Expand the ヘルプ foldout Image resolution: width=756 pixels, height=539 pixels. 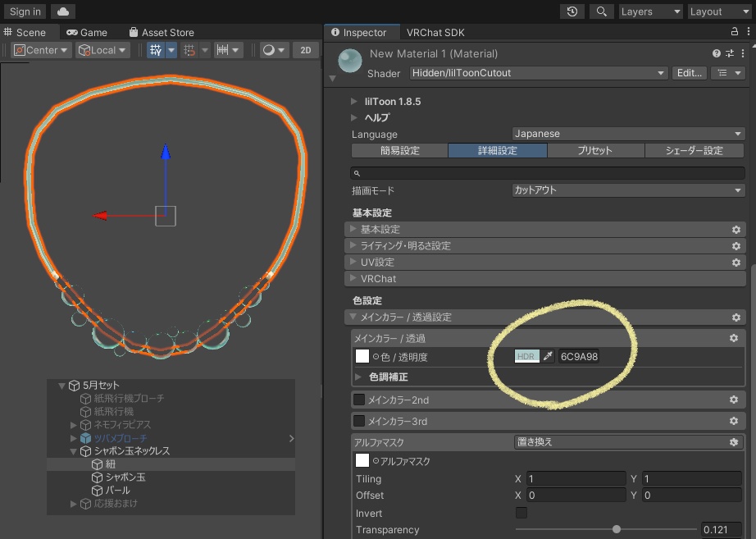(354, 117)
